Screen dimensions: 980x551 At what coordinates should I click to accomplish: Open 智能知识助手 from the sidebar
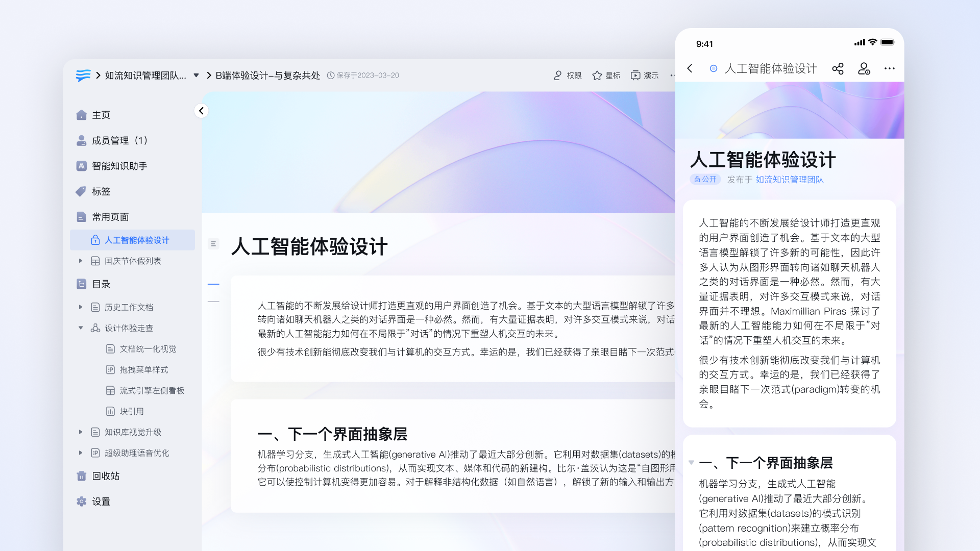119,166
